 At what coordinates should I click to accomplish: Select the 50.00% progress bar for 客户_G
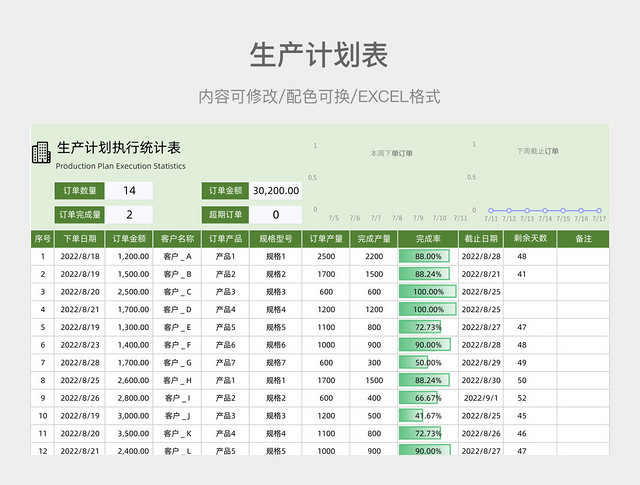pyautogui.click(x=413, y=363)
